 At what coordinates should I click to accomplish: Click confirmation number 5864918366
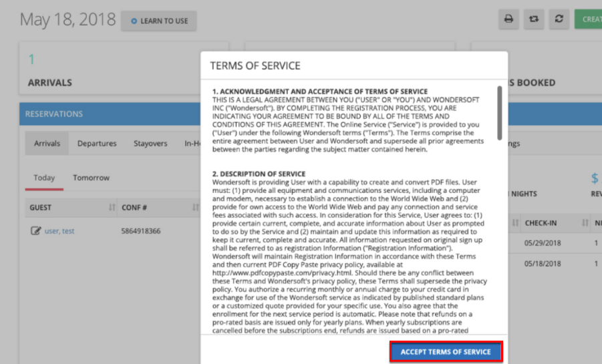[x=141, y=231]
